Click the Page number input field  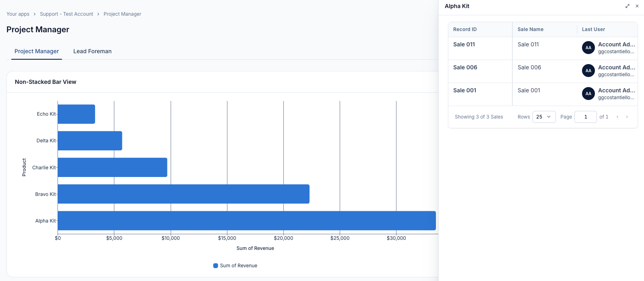(585, 117)
